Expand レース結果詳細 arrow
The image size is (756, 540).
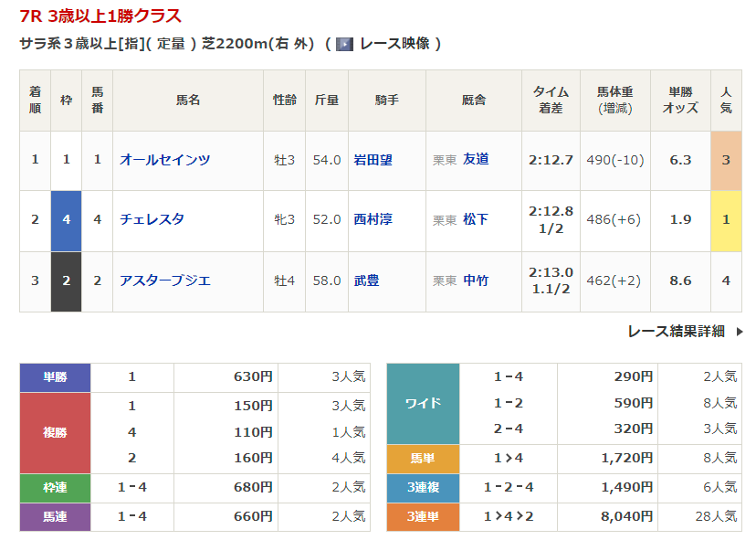coord(740,332)
